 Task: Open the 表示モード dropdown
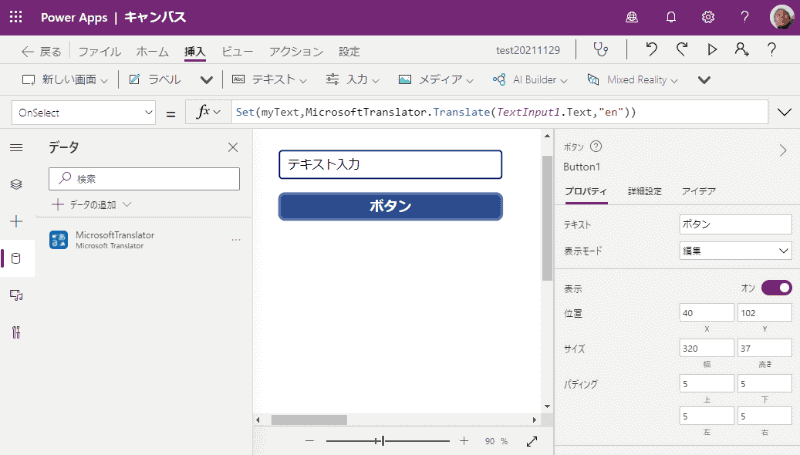(735, 251)
